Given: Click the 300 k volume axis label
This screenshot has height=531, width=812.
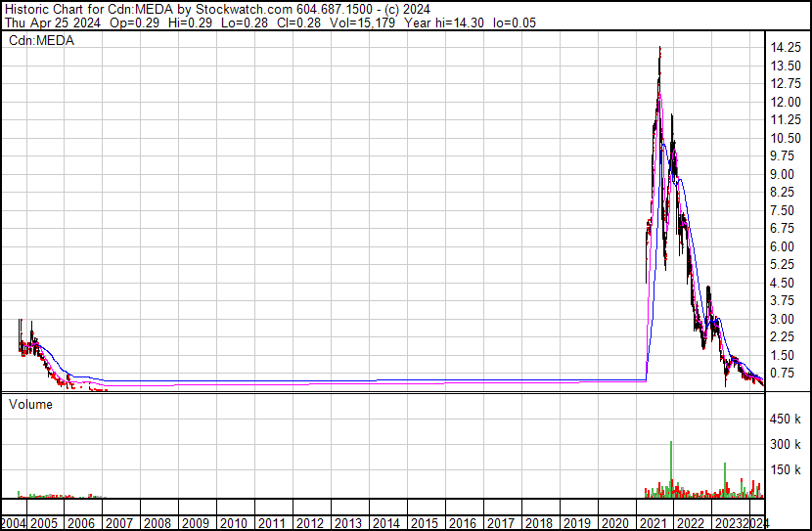Looking at the screenshot, I should click(x=786, y=445).
